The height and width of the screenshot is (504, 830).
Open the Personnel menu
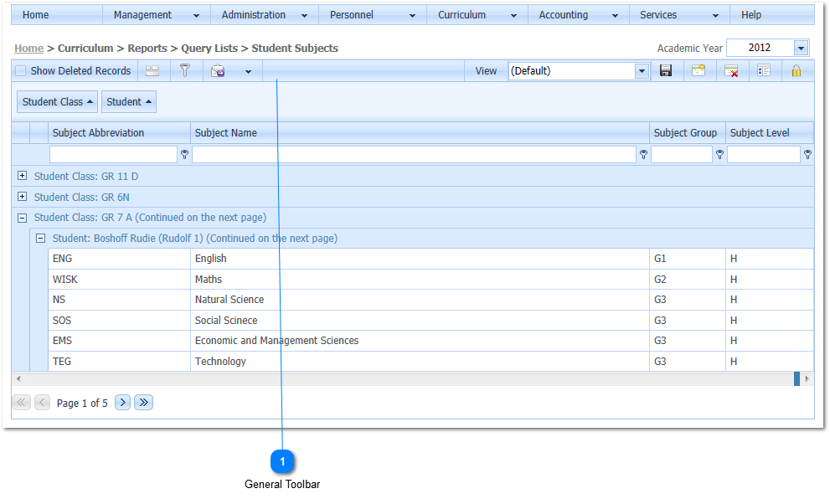(x=372, y=15)
